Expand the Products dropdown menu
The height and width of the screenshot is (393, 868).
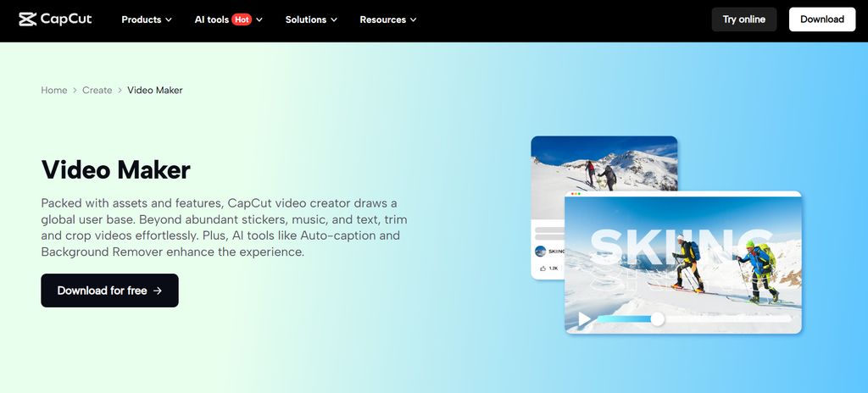tap(147, 19)
